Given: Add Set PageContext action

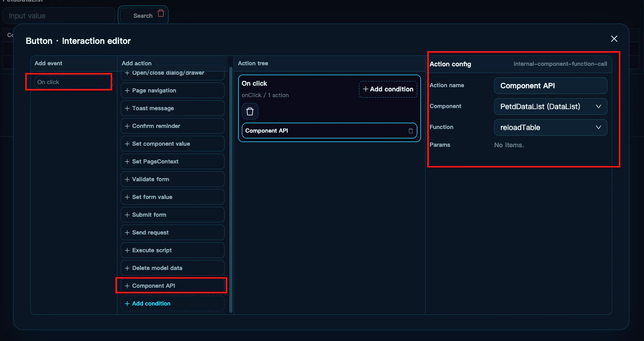Looking at the screenshot, I should pyautogui.click(x=172, y=161).
